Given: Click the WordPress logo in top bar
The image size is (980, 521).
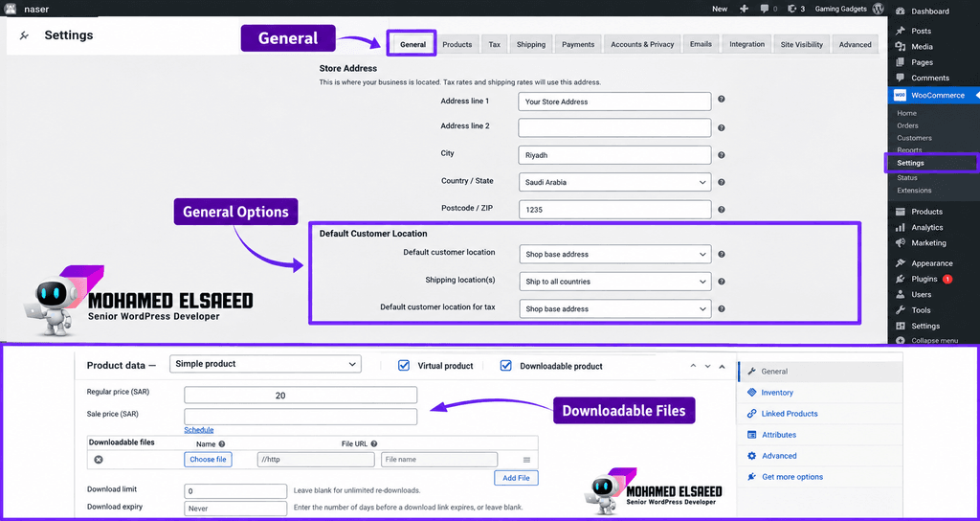Looking at the screenshot, I should (x=879, y=9).
